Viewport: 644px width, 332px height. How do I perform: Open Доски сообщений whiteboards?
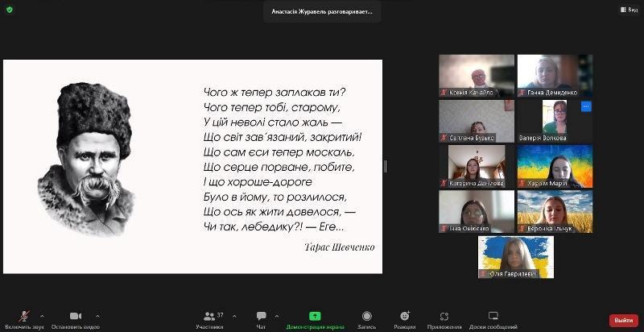[493, 317]
